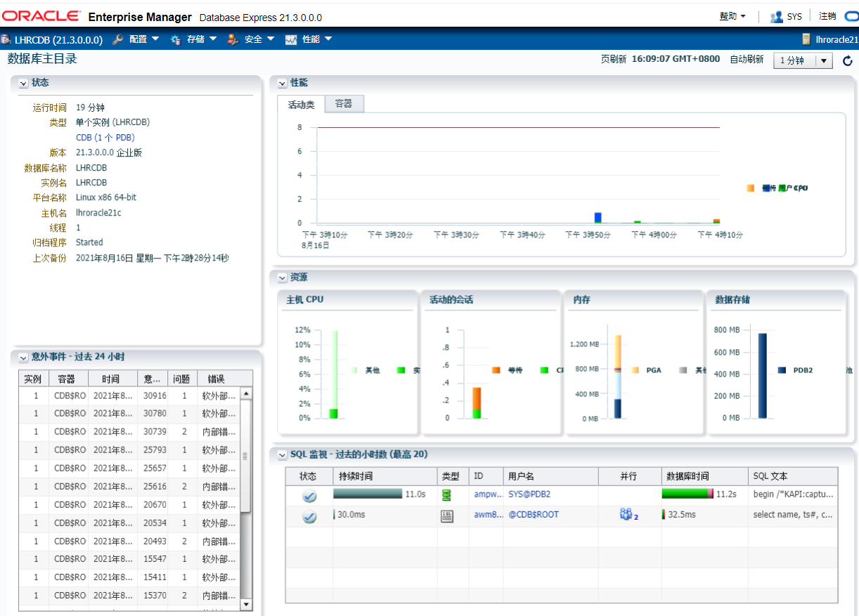This screenshot has width=859, height=616.
Task: Click the page refresh icon near 自动刷新
Action: (x=847, y=60)
